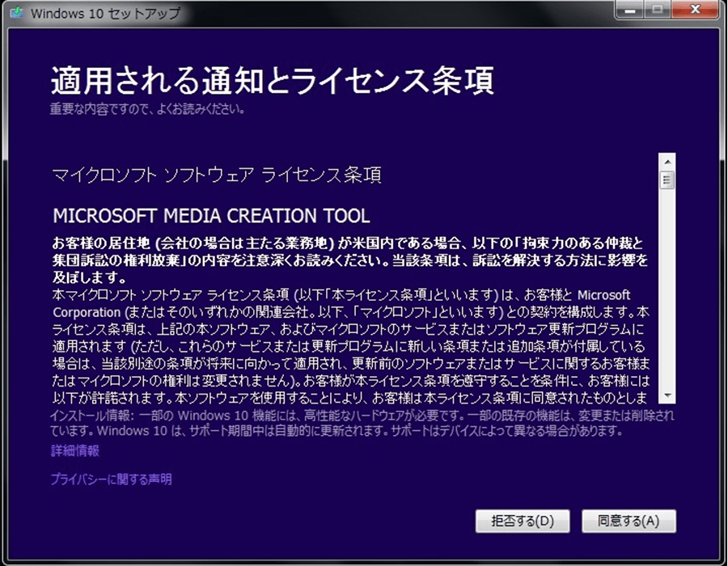The image size is (728, 566).
Task: Click the line starting with インストール情報
Action: click(x=362, y=416)
